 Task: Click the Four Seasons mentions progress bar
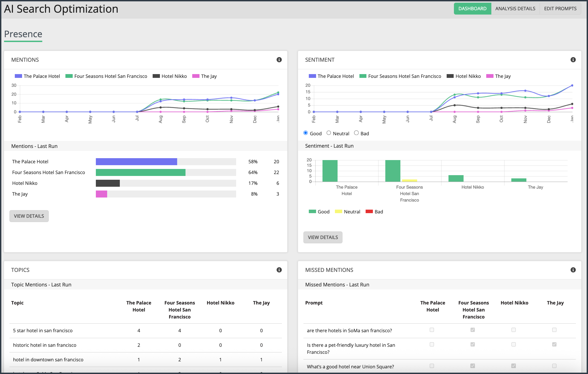[x=166, y=172]
